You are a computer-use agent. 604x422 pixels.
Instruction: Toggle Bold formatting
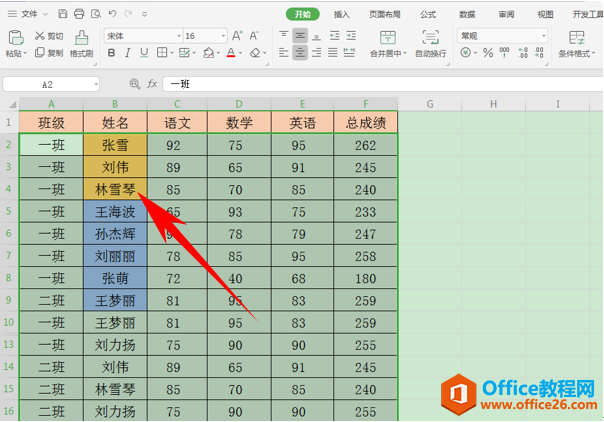click(x=111, y=53)
